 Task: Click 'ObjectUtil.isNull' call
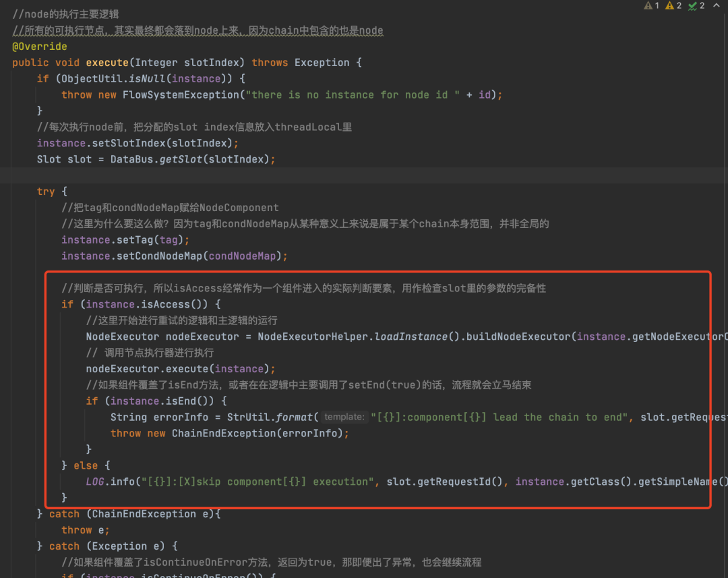click(113, 78)
